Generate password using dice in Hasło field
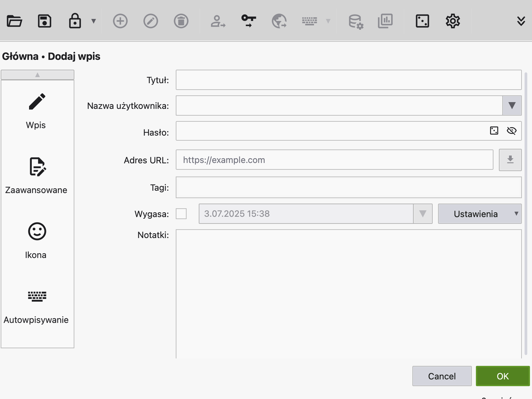The height and width of the screenshot is (399, 532). coord(494,131)
